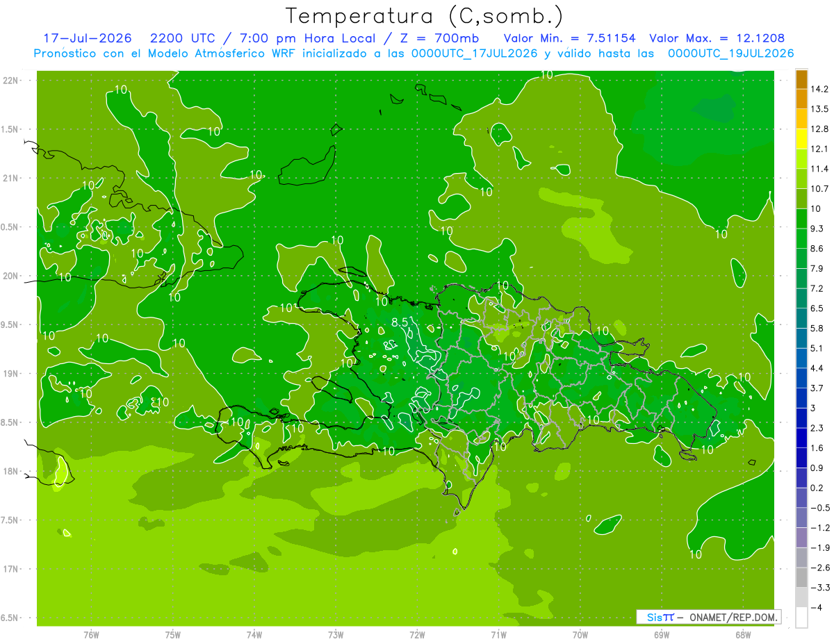This screenshot has width=834, height=644.
Task: Click the "71W" longitude axis label
Action: [498, 634]
